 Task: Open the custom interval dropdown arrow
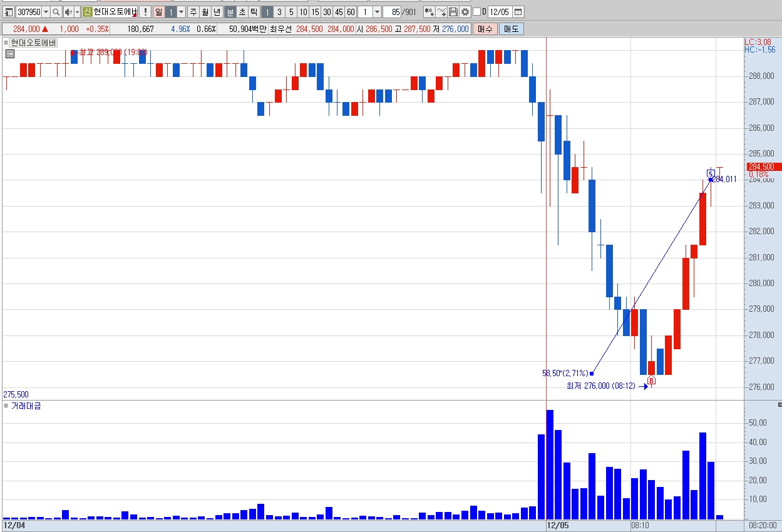(x=377, y=12)
